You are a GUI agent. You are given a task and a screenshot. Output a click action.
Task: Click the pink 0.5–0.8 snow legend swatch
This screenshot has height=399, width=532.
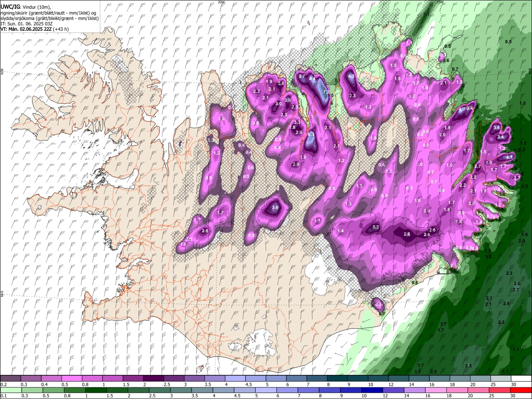pos(71,379)
